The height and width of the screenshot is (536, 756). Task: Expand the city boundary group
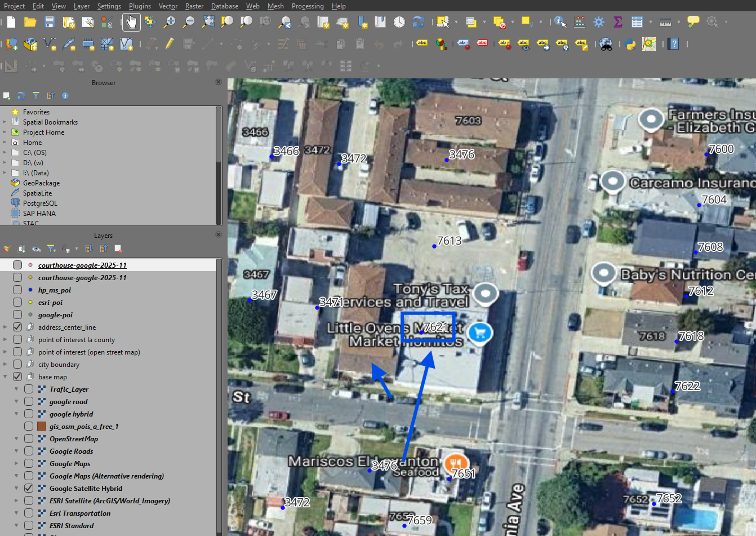pos(5,364)
